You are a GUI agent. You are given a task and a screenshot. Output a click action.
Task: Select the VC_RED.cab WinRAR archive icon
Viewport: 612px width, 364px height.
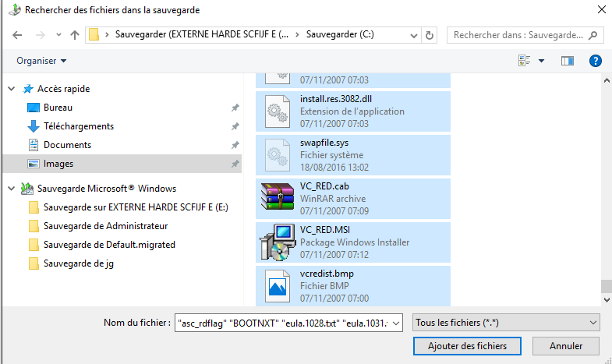tap(277, 196)
